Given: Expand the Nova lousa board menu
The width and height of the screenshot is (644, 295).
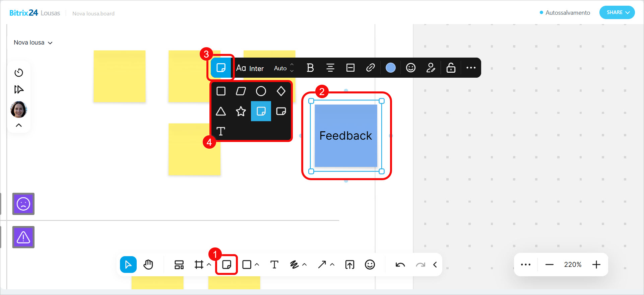Looking at the screenshot, I should coord(33,43).
